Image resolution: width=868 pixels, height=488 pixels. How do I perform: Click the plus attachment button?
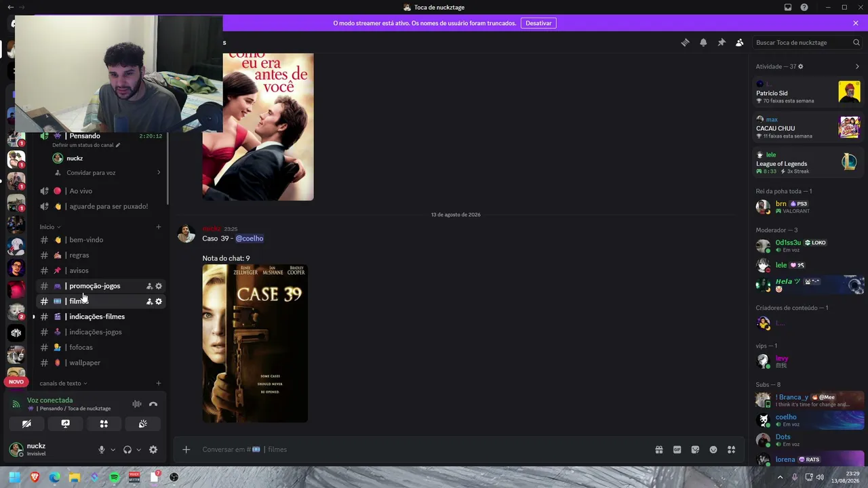coord(186,449)
